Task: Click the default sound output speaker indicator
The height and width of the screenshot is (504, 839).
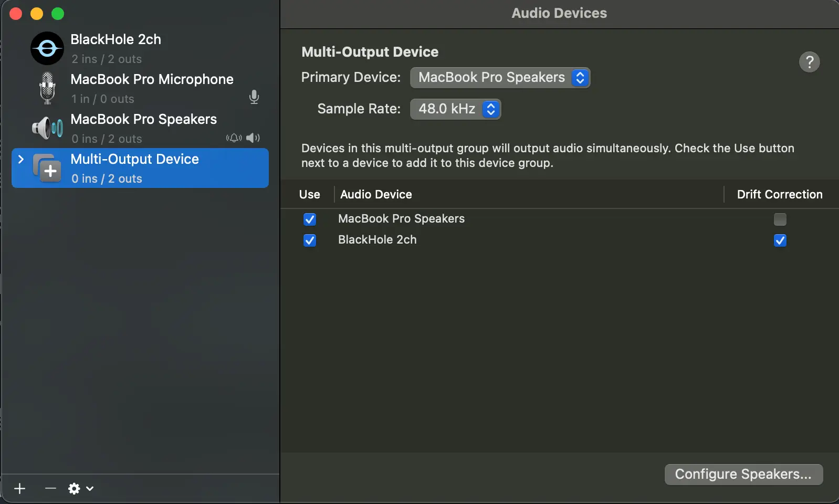Action: click(x=253, y=138)
